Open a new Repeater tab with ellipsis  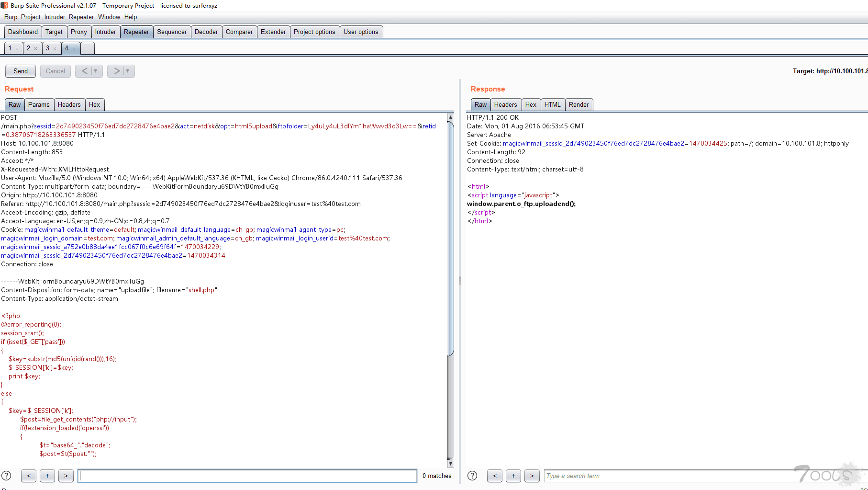(x=87, y=48)
